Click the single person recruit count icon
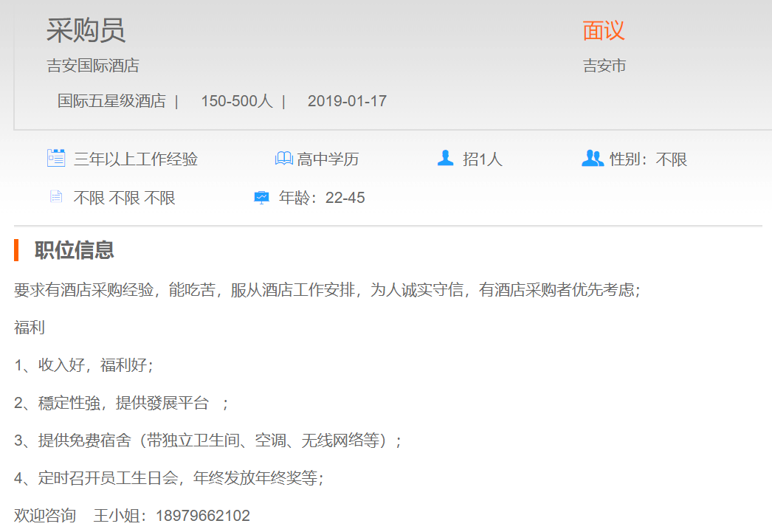 point(445,158)
